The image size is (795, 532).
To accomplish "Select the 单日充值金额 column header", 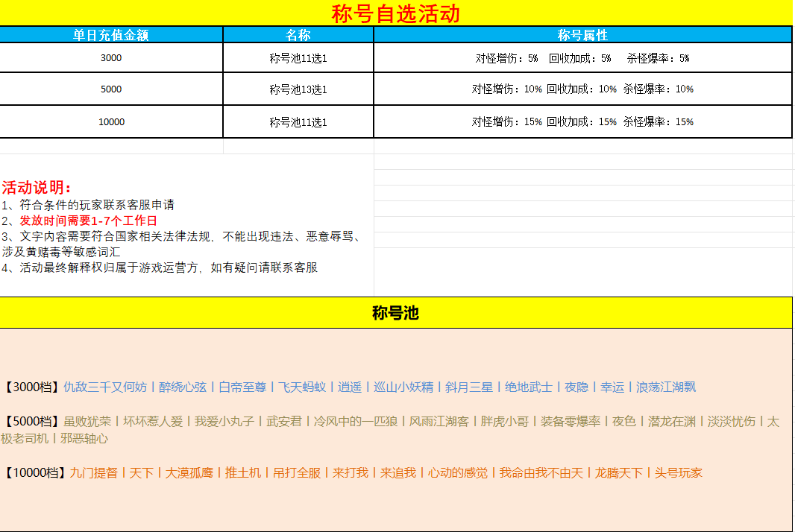I will pos(111,35).
